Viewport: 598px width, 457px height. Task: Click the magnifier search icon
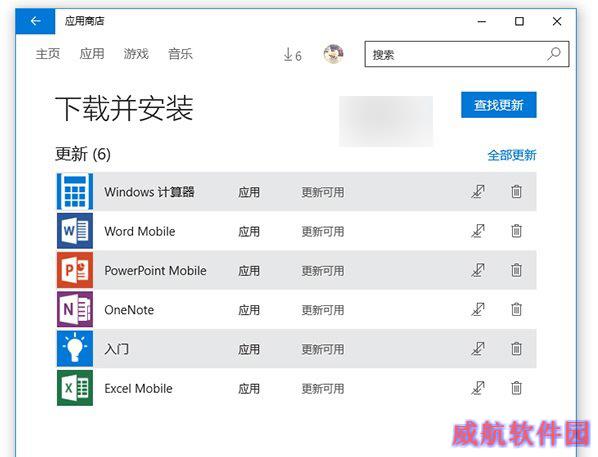[553, 54]
